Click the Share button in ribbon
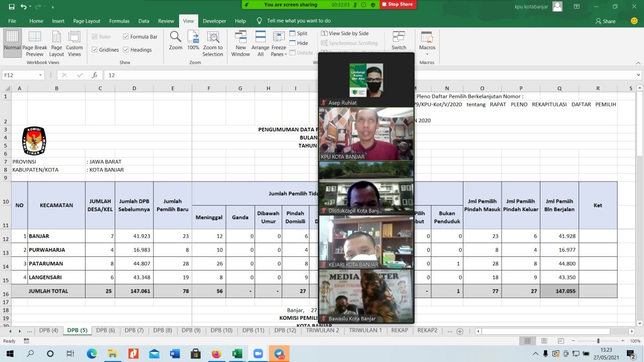 [x=605, y=21]
